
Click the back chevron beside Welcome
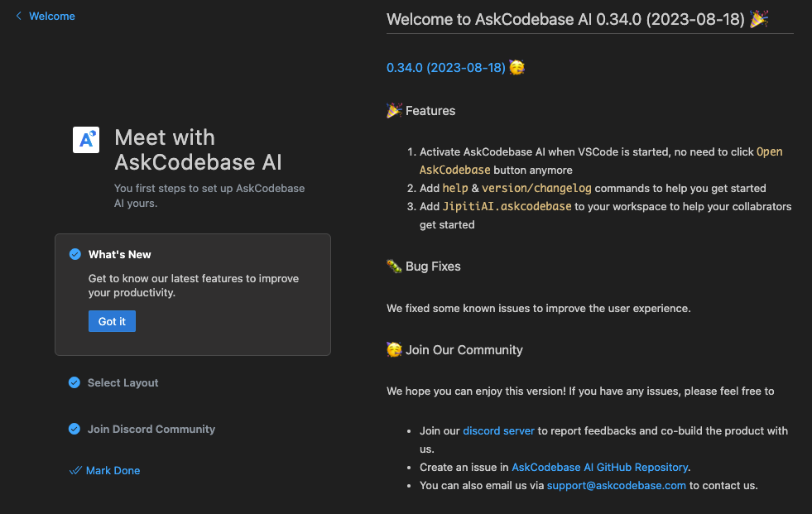tap(19, 16)
